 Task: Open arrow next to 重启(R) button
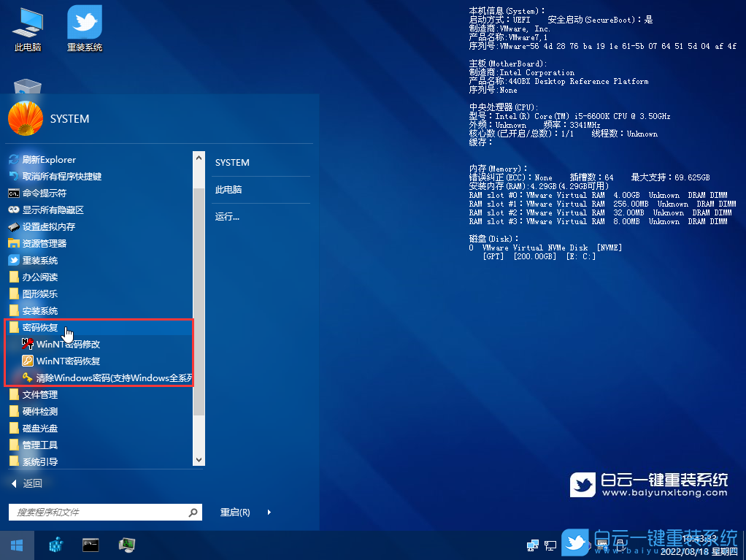tap(269, 513)
